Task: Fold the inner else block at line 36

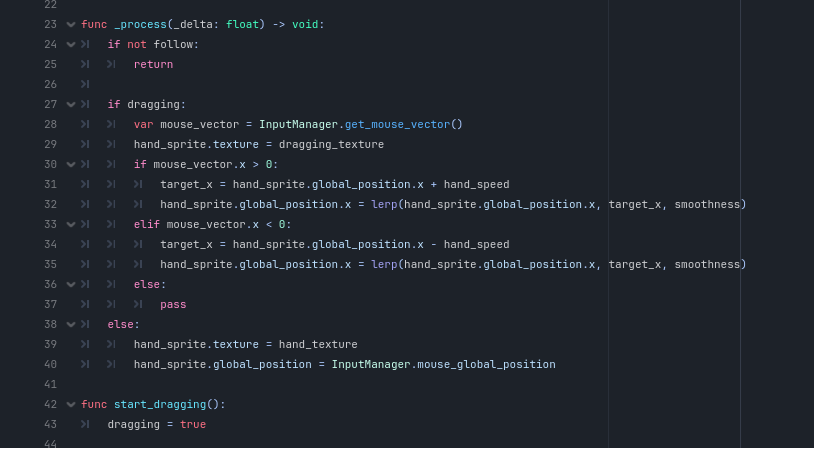Action: pyautogui.click(x=71, y=284)
